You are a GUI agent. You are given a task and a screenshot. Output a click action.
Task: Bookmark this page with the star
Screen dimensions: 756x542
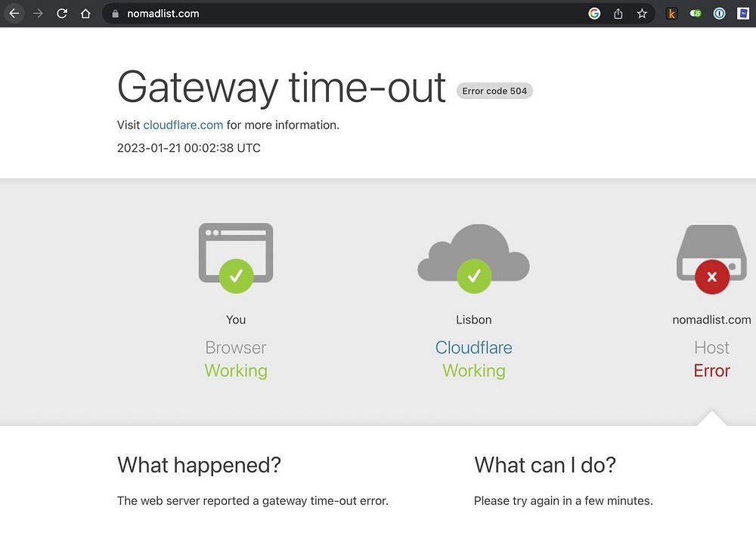click(642, 14)
